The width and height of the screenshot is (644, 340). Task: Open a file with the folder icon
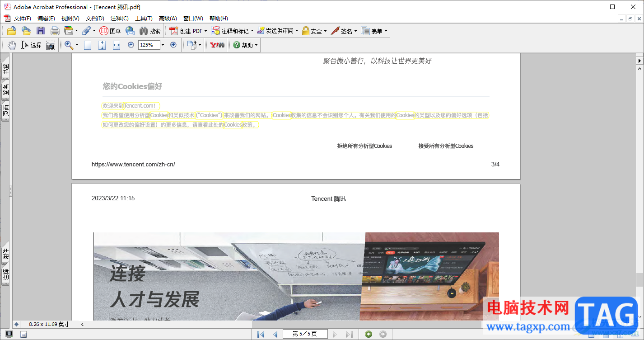click(x=12, y=31)
